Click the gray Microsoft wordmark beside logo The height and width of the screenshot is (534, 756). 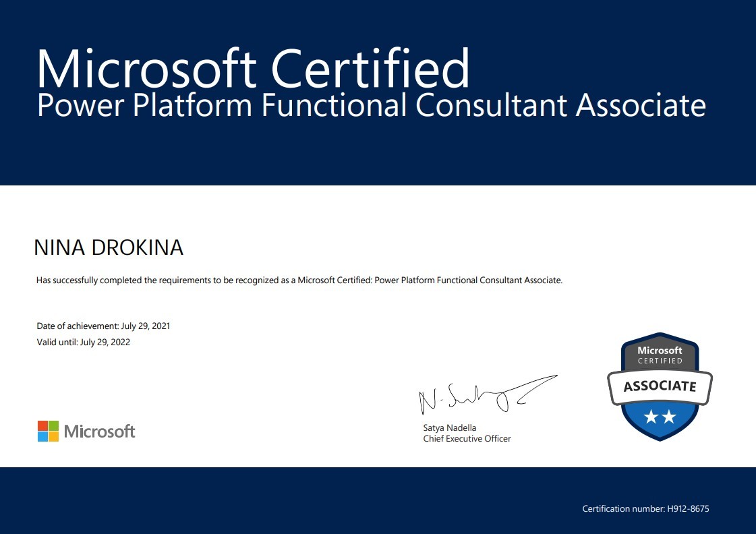(99, 431)
